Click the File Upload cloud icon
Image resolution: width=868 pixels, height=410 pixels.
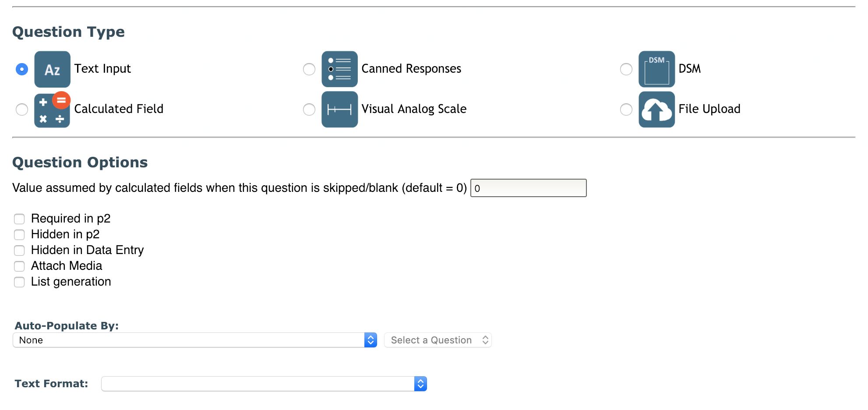click(656, 109)
